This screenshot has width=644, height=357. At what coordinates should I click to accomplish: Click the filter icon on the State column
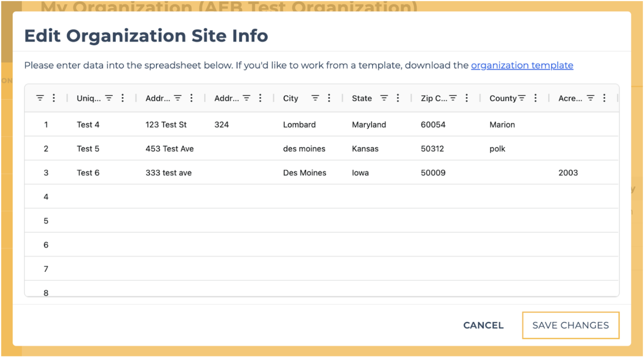click(384, 98)
